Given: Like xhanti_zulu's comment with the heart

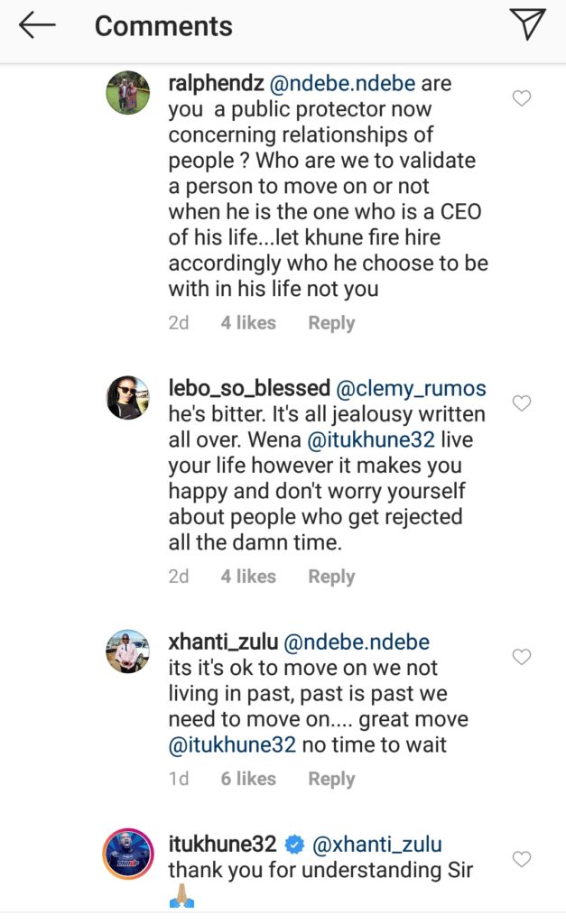Looking at the screenshot, I should [x=522, y=657].
